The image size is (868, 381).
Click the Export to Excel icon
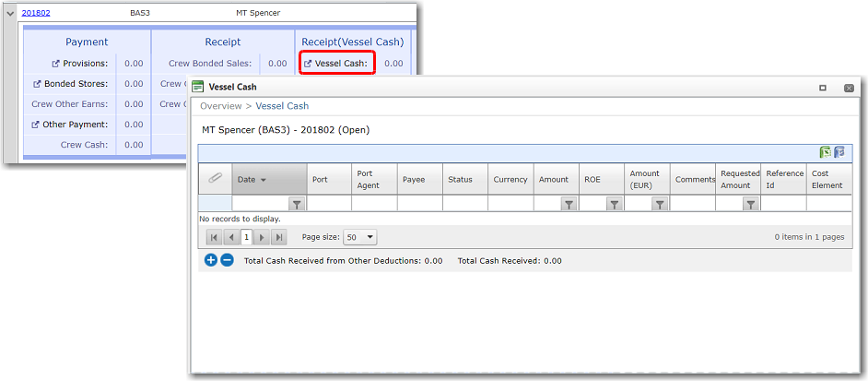[826, 152]
